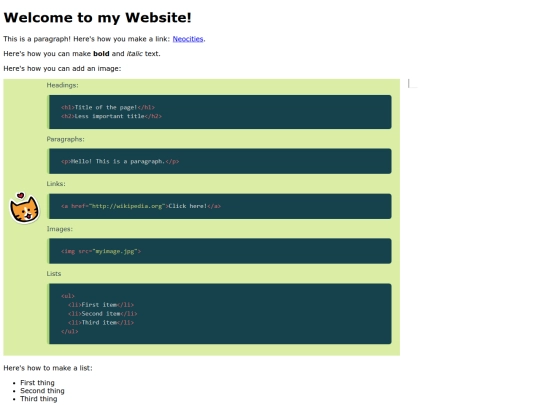Click the closing ul tag line
This screenshot has height=405, width=540.
pyautogui.click(x=70, y=332)
